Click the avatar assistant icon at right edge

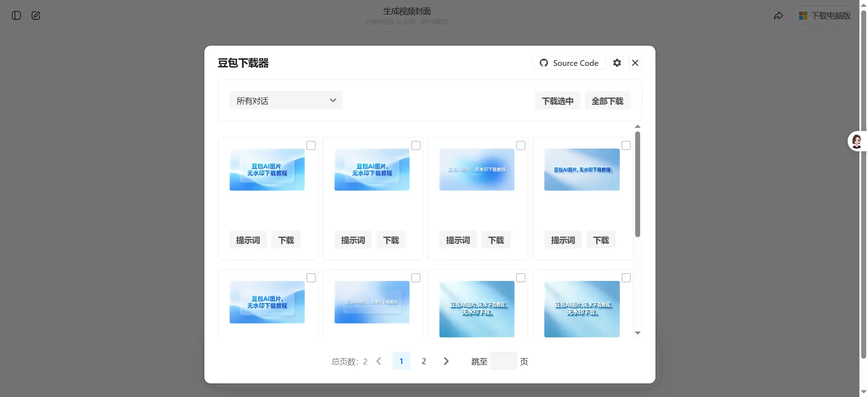857,141
